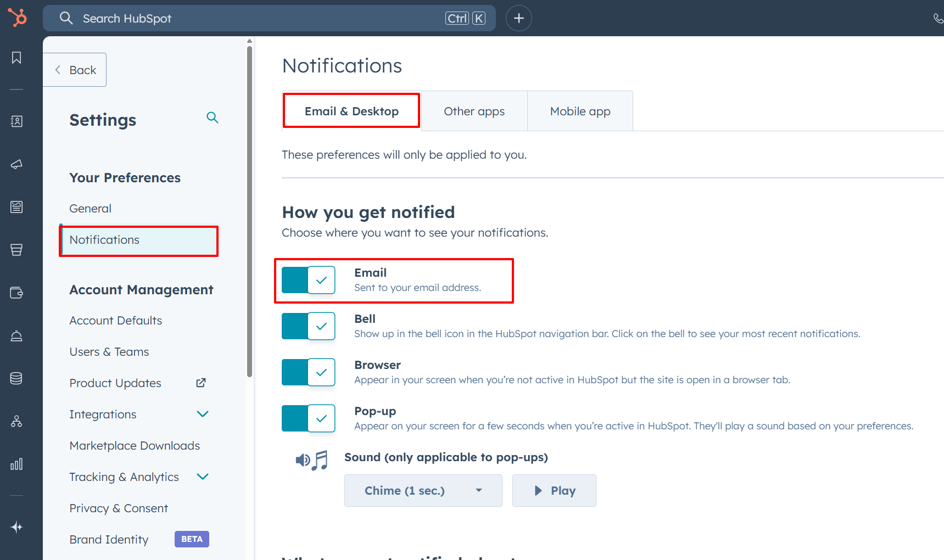Click the plus quick-create button
The image size is (944, 560).
(x=518, y=18)
